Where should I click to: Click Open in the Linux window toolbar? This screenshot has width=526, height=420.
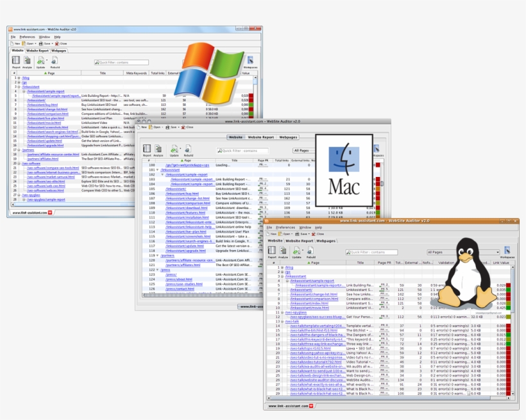click(285, 234)
